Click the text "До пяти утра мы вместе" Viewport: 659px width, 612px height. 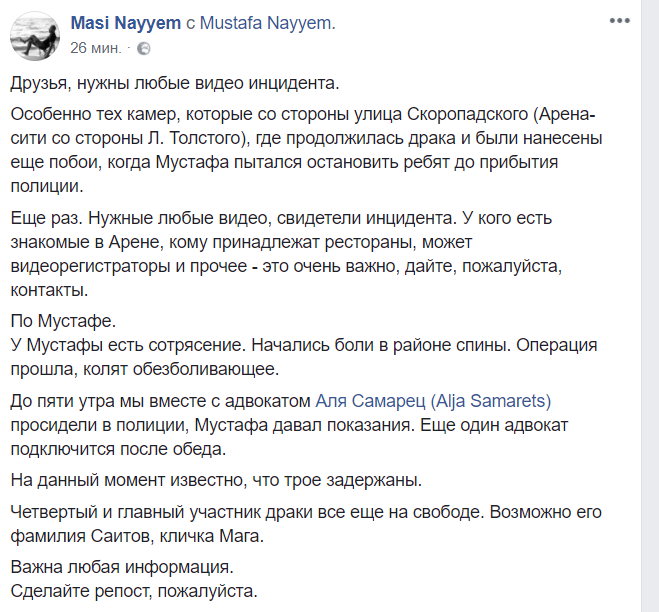[102, 401]
